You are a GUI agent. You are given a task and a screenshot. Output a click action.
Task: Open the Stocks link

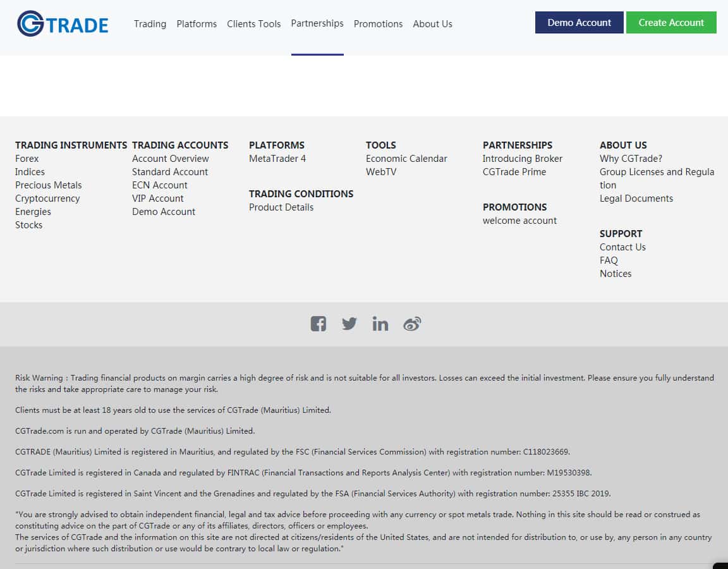point(29,225)
